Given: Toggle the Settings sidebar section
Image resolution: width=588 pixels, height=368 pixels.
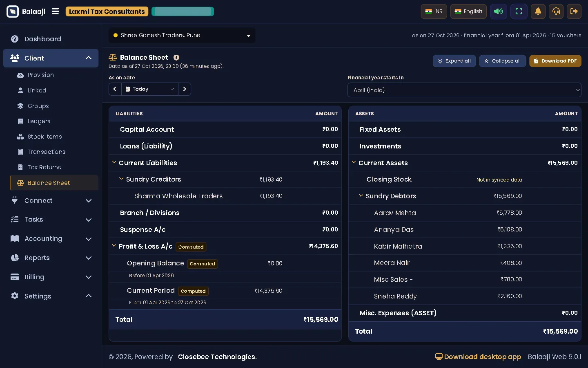Looking at the screenshot, I should [51, 296].
